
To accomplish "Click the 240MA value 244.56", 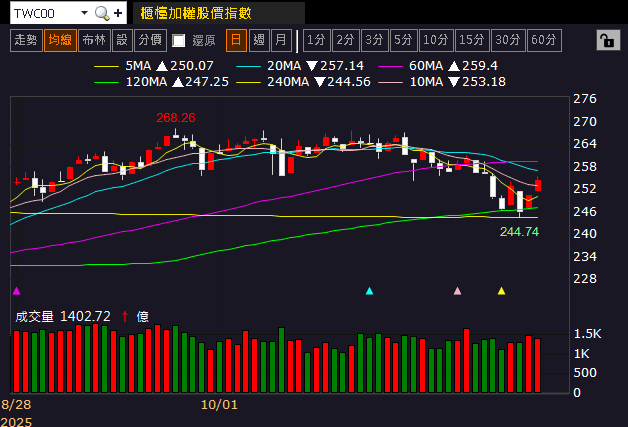I will [349, 82].
